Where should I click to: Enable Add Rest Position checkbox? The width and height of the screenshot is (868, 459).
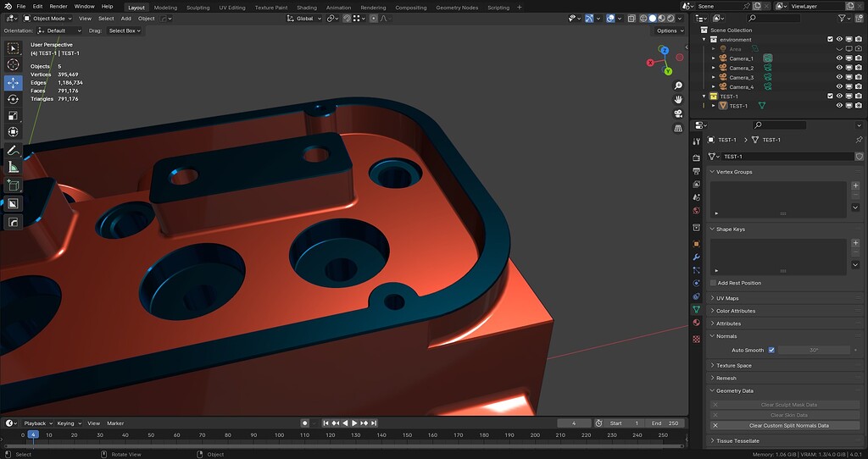click(x=713, y=283)
